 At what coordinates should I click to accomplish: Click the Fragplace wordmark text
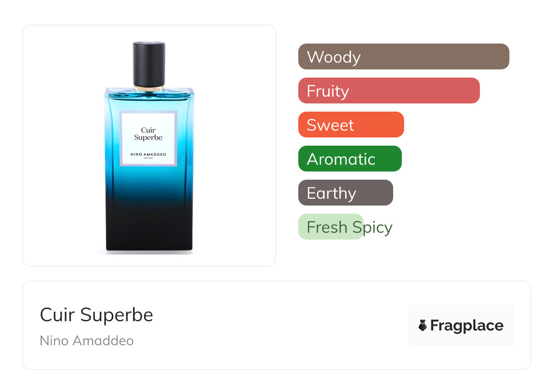click(x=466, y=325)
